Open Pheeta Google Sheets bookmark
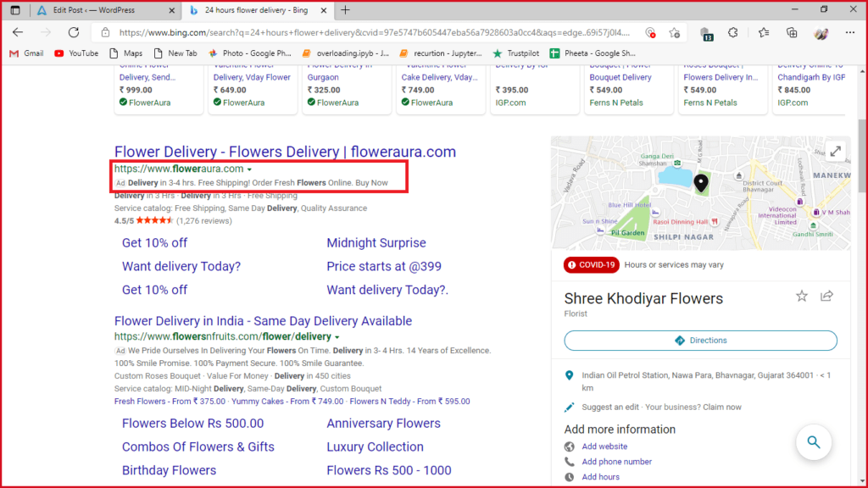 pos(593,53)
